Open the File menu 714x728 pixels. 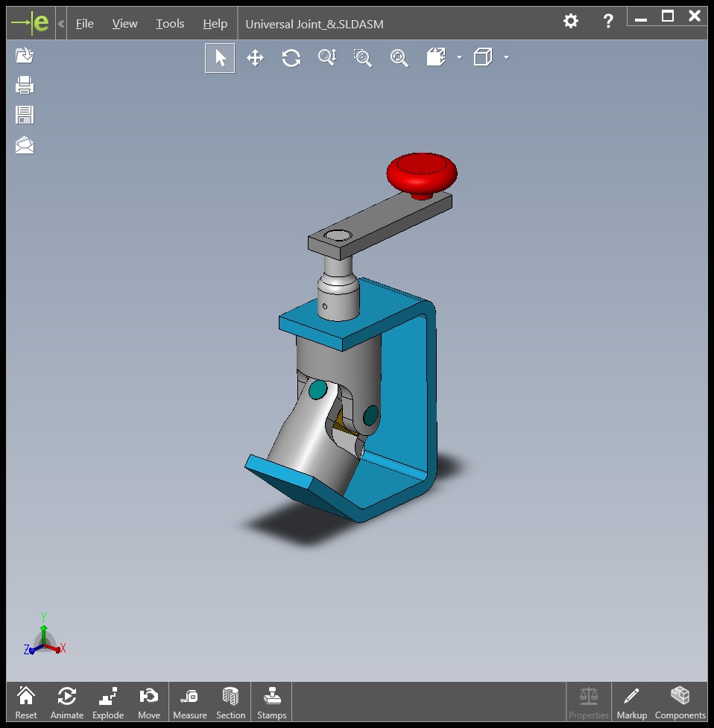(x=85, y=24)
